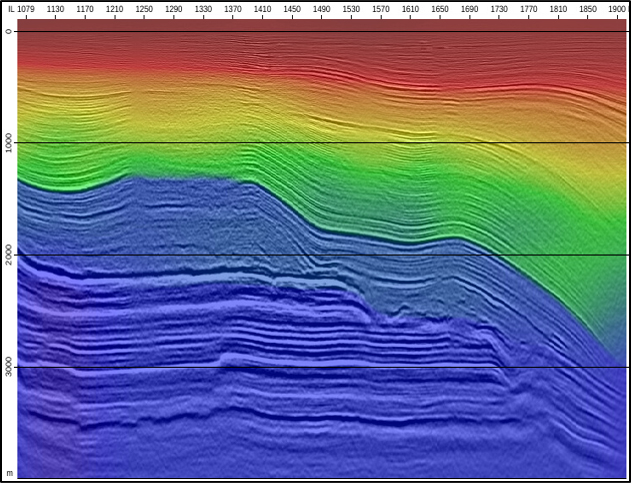
Task: Click the 1290 inline tick label
Action: [x=174, y=9]
